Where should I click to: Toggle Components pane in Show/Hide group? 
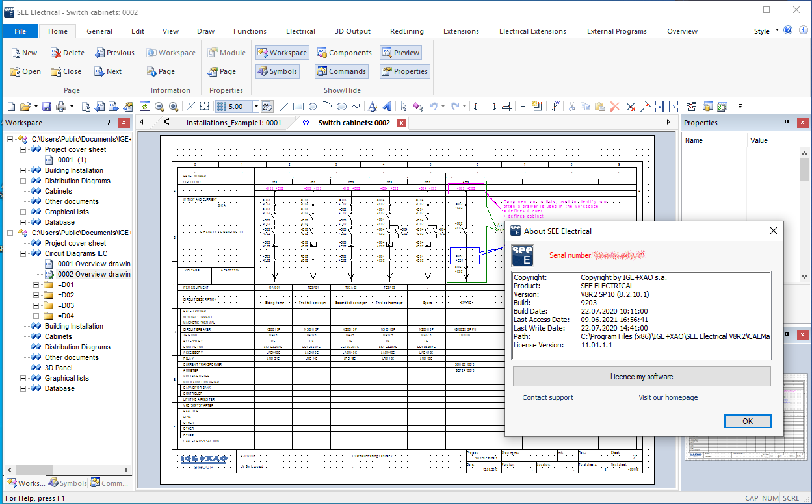tap(345, 53)
